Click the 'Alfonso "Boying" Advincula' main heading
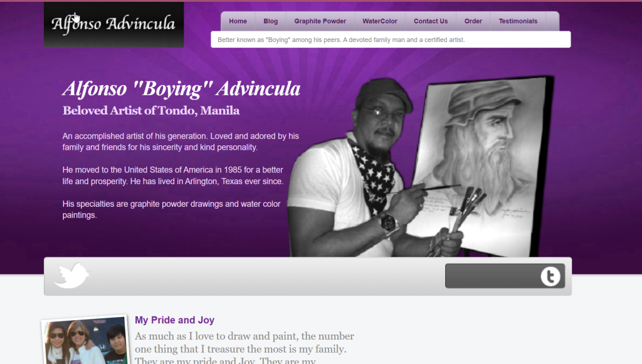This screenshot has height=364, width=642. [181, 89]
